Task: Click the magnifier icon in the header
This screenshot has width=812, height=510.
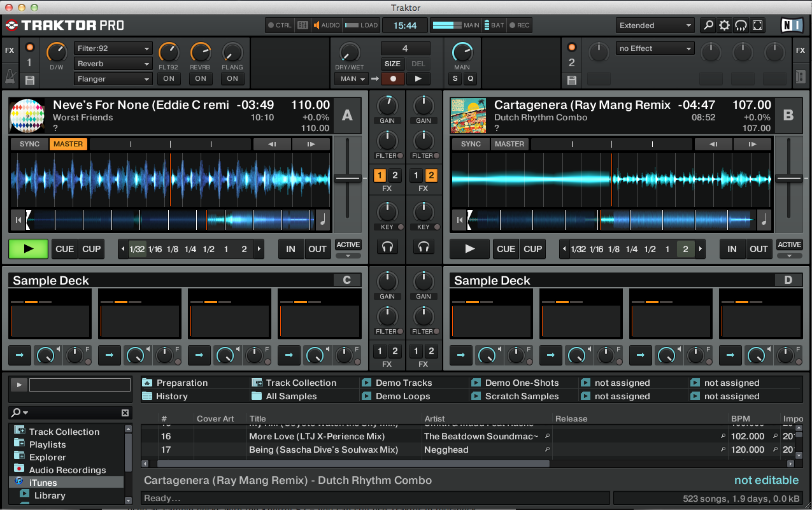Action: coord(708,25)
